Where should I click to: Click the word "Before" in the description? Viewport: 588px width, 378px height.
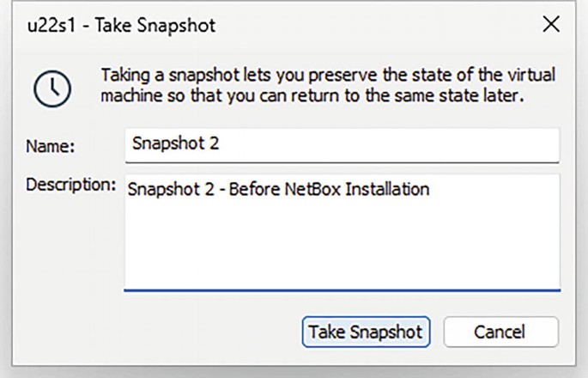(x=257, y=190)
